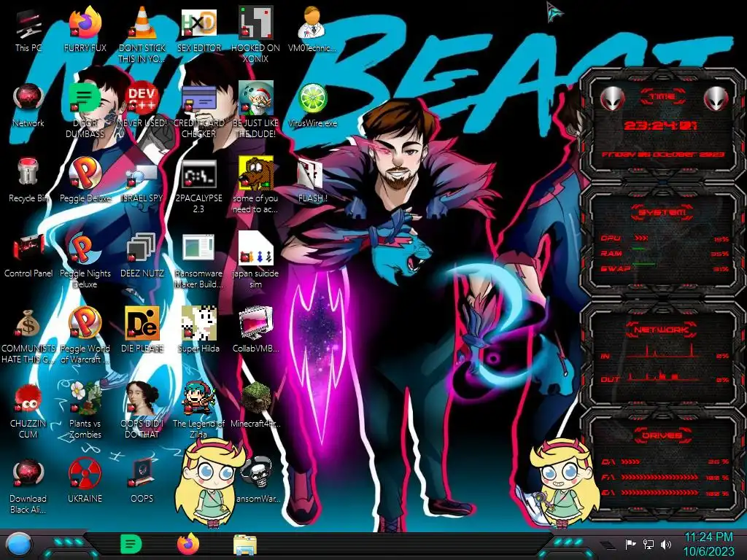
Task: Click the left alien head in TIME widget
Action: pos(613,98)
